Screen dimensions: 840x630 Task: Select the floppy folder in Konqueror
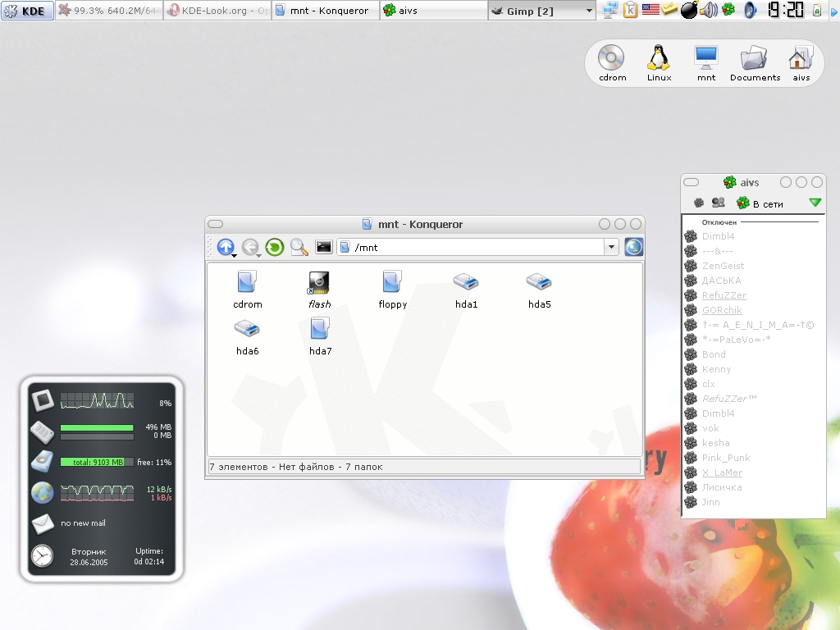[393, 290]
